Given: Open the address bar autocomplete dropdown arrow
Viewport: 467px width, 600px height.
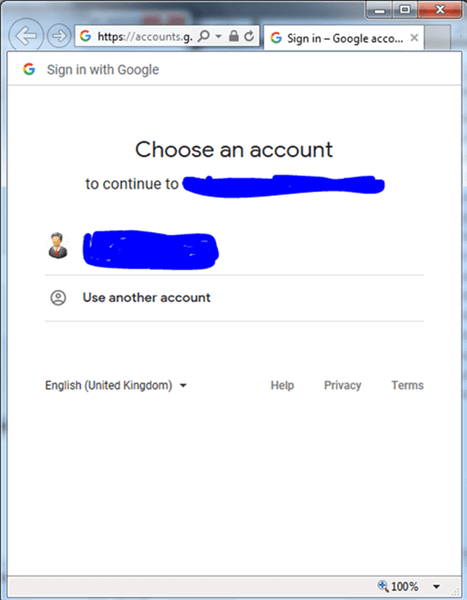Looking at the screenshot, I should tap(218, 36).
